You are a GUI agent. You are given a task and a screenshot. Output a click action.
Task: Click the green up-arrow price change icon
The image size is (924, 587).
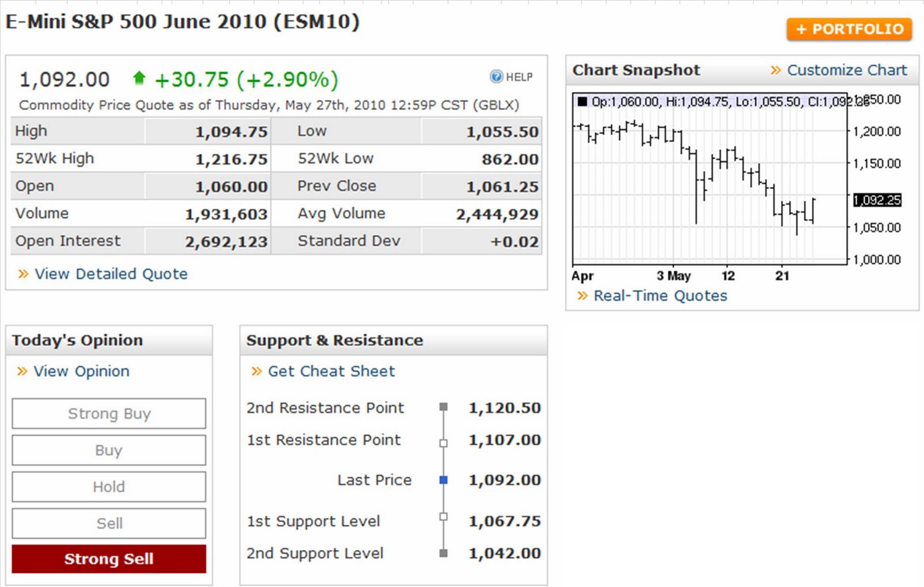pos(139,78)
